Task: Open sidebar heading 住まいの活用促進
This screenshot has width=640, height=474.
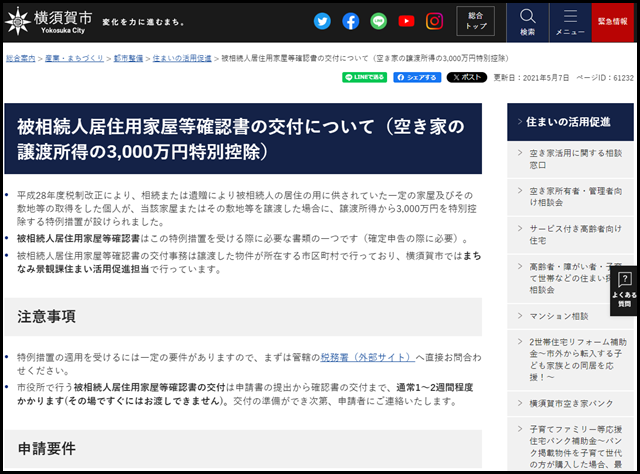Action: pos(570,122)
